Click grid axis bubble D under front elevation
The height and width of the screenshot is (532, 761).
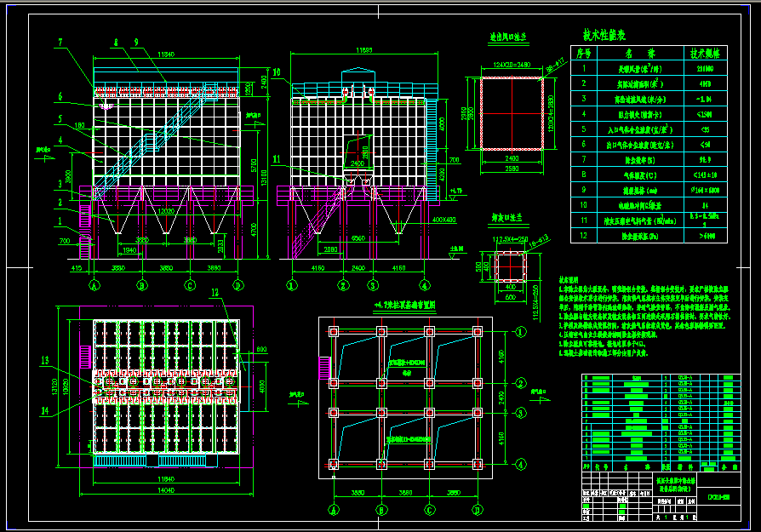pyautogui.click(x=237, y=285)
